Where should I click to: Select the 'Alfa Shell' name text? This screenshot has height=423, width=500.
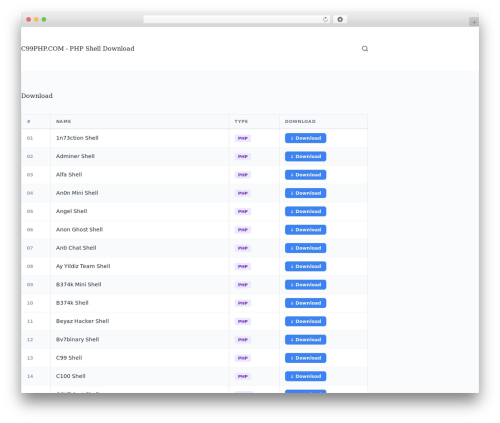(69, 175)
